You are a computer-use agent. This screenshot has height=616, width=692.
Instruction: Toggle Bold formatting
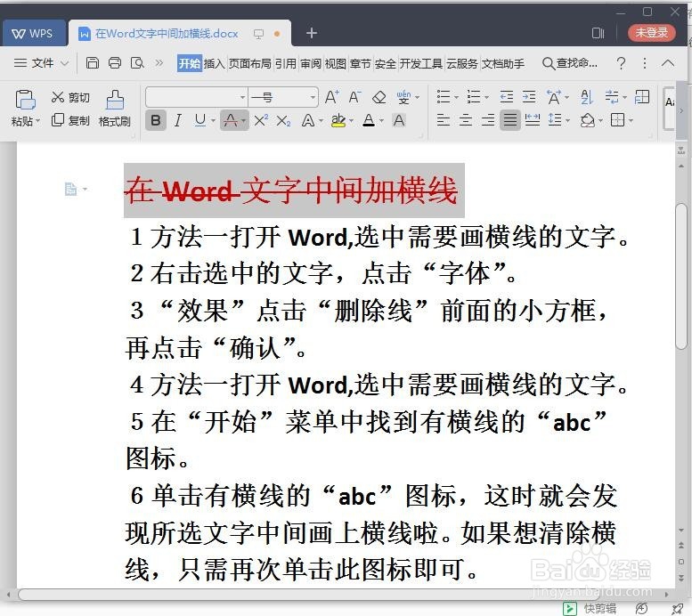(x=155, y=120)
